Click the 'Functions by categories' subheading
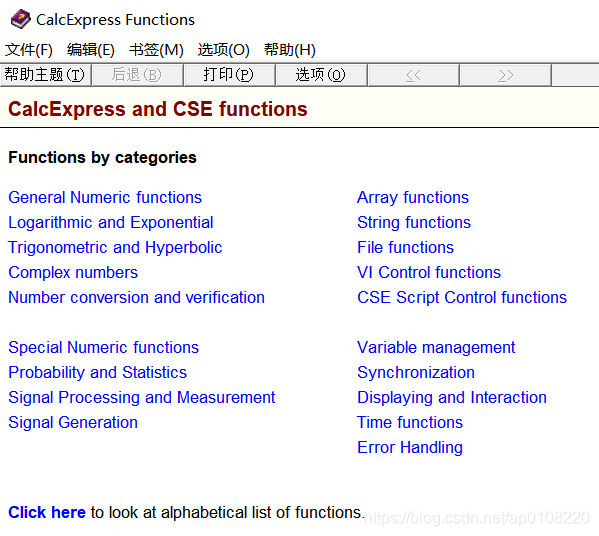The width and height of the screenshot is (599, 536). [x=102, y=158]
